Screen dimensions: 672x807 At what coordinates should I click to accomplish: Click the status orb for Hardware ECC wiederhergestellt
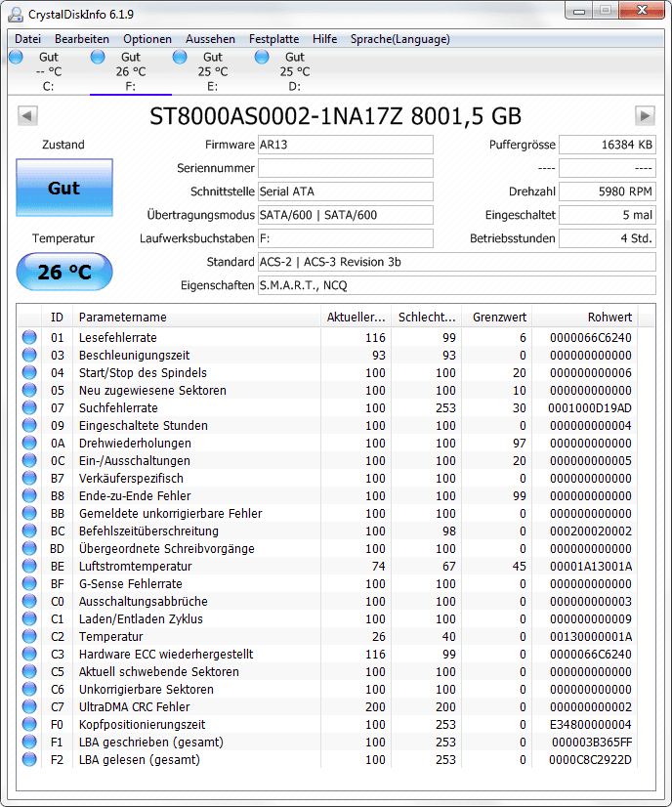point(29,654)
